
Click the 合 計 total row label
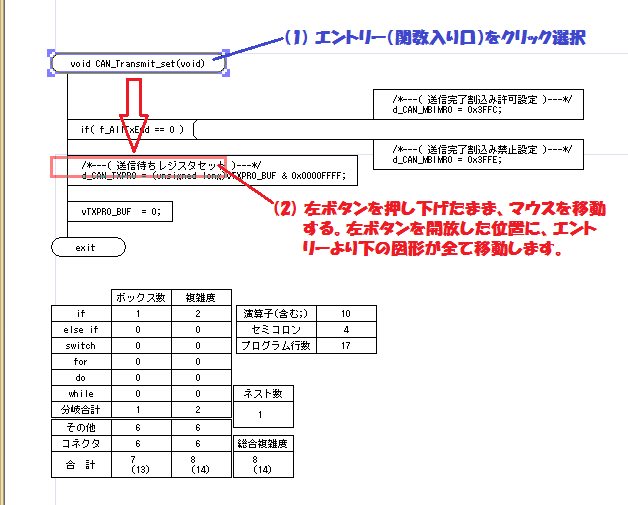coord(81,465)
